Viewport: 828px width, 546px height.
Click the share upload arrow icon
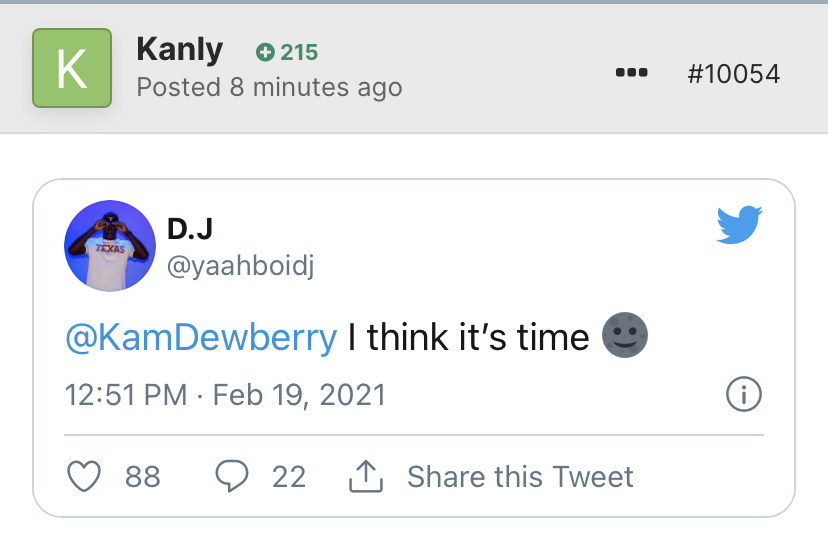tap(366, 477)
